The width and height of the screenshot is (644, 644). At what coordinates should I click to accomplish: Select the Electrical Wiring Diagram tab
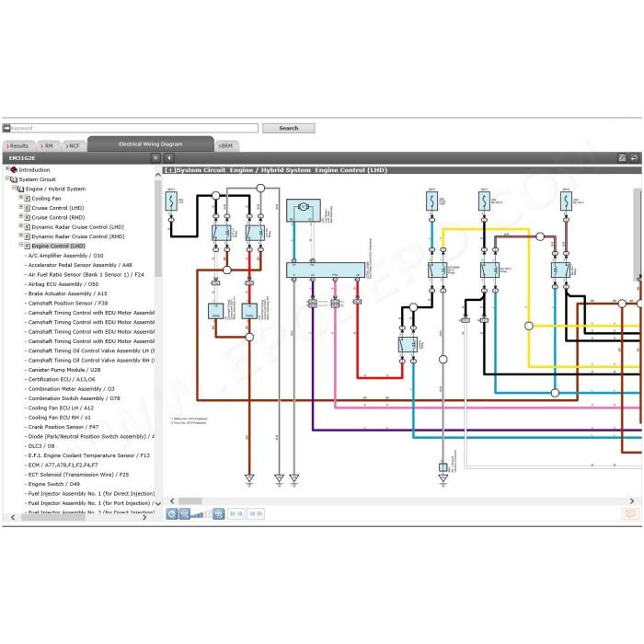point(150,144)
